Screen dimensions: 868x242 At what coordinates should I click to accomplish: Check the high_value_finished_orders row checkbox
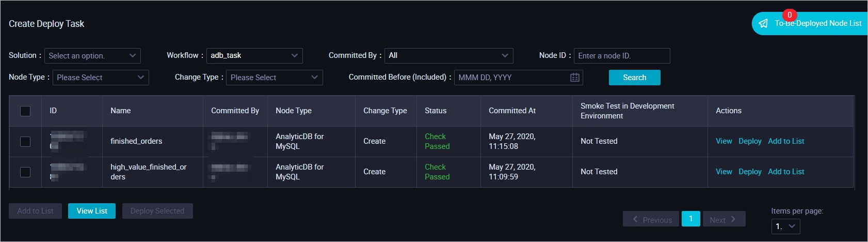(25, 172)
